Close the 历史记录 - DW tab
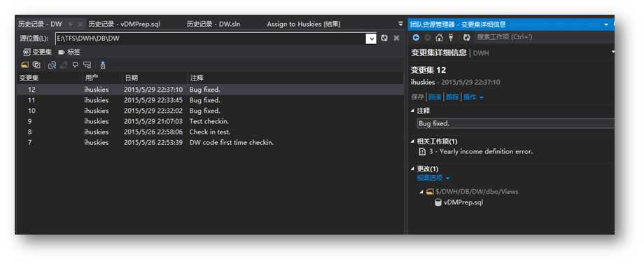The image size is (644, 264). point(80,25)
